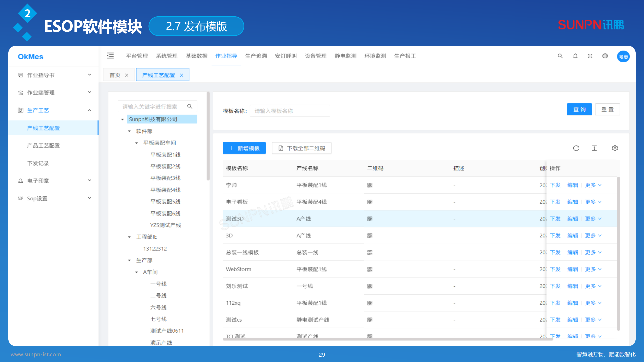Click 新增模板 to add a template
The image size is (644, 362).
[244, 148]
